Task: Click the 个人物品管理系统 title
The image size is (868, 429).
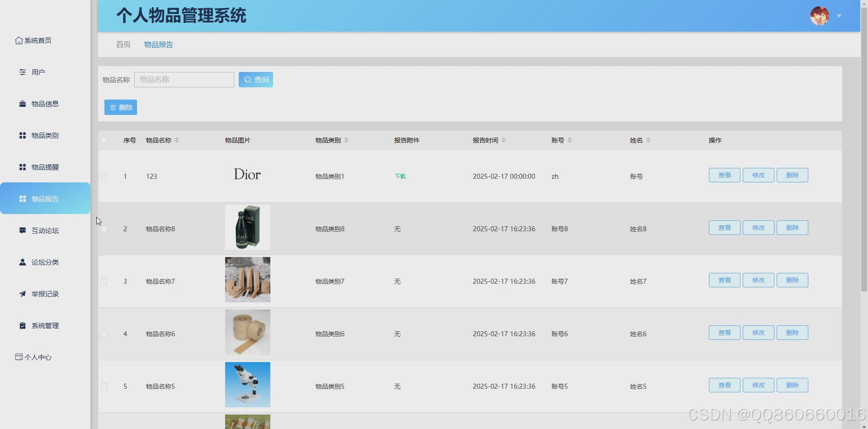Action: point(181,16)
